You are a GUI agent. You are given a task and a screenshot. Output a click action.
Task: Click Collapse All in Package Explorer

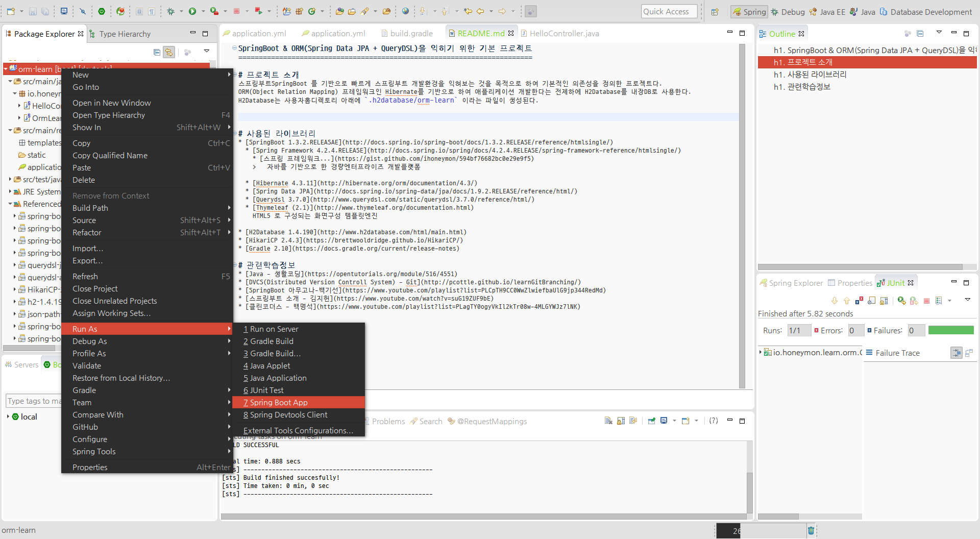(157, 52)
